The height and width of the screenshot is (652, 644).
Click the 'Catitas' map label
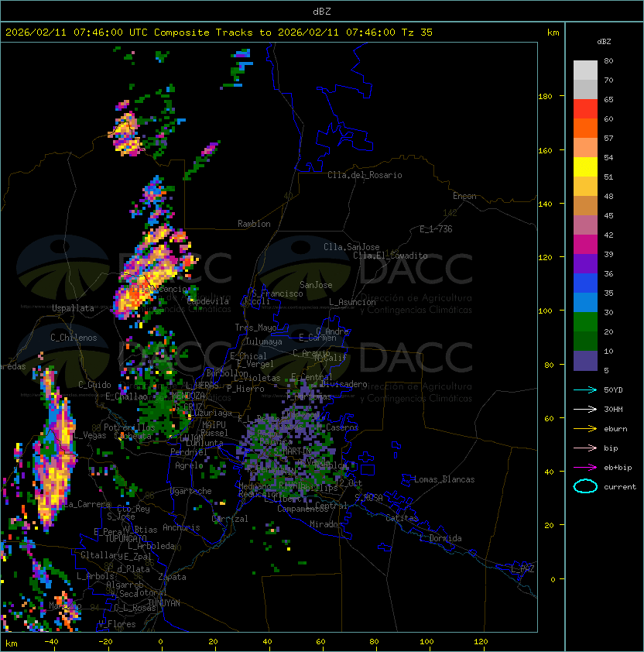click(402, 518)
